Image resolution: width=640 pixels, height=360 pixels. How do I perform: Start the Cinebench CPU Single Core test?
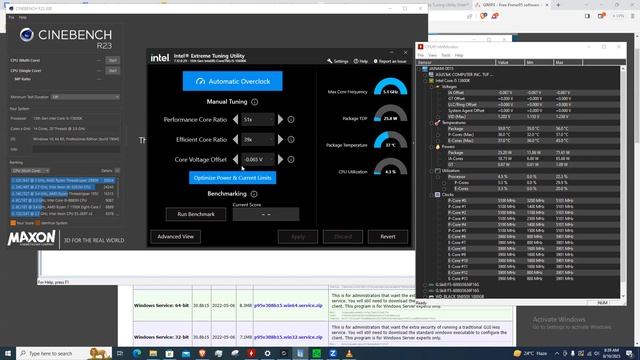[113, 71]
